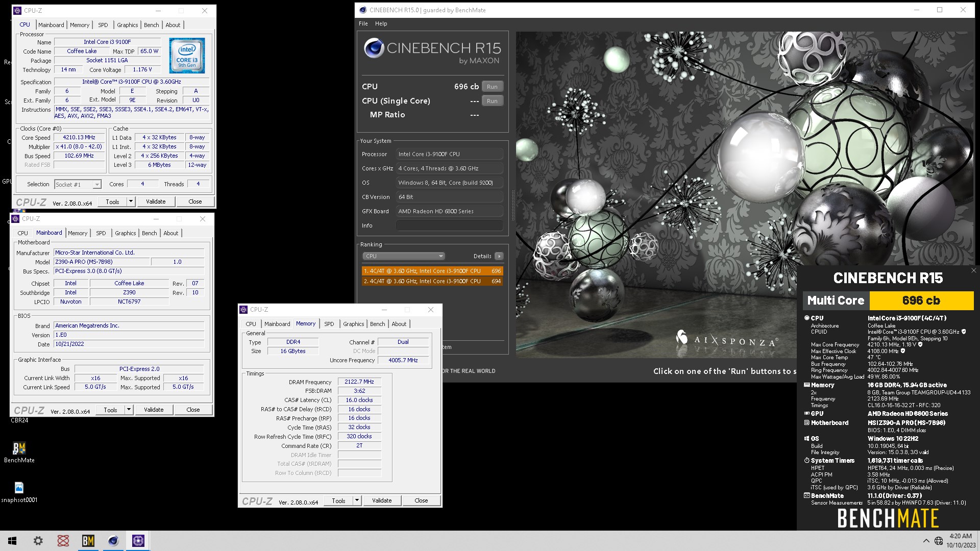Click Processor field Intel Core i3-9100F CPU
980x551 pixels.
450,154
